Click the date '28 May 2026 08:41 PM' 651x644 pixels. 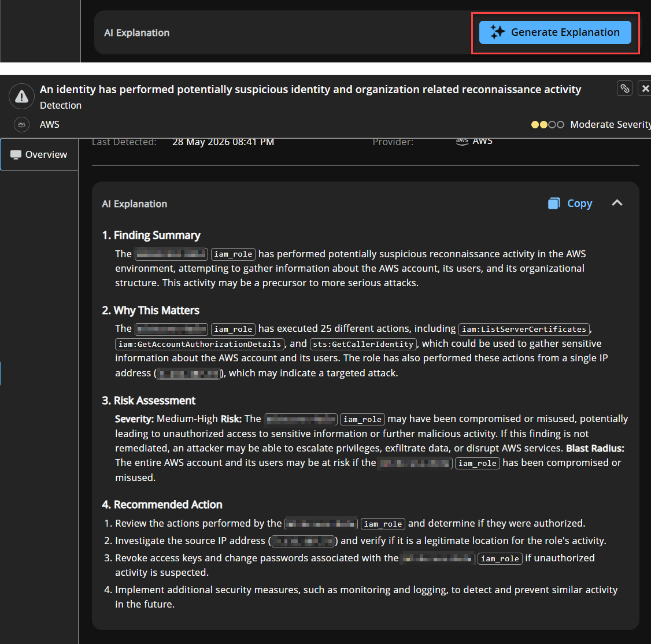223,142
